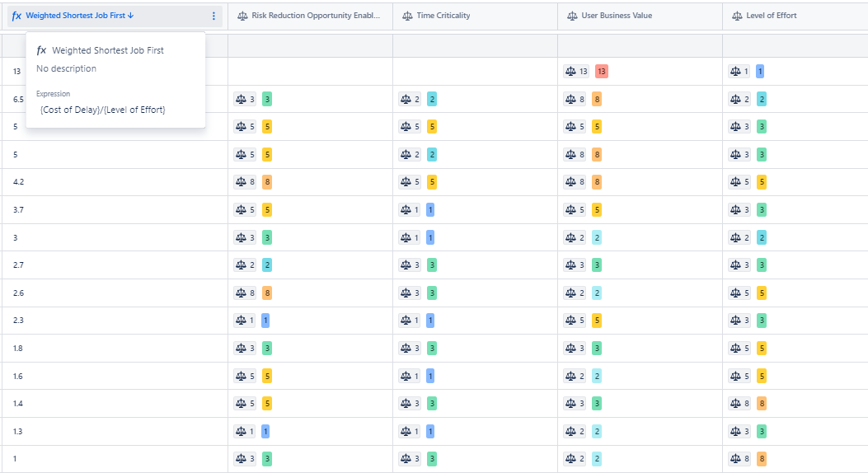Click the 'Expression' label in the tooltip

(x=53, y=94)
